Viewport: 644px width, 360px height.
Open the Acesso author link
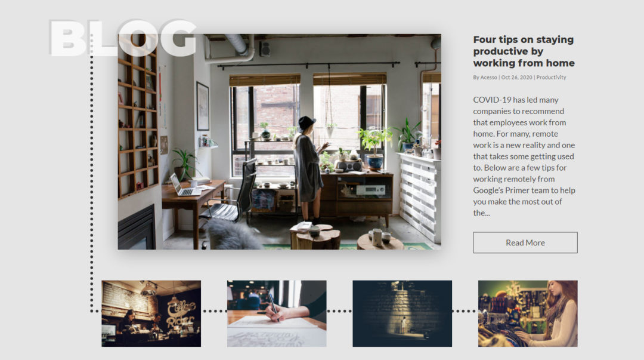[488, 78]
